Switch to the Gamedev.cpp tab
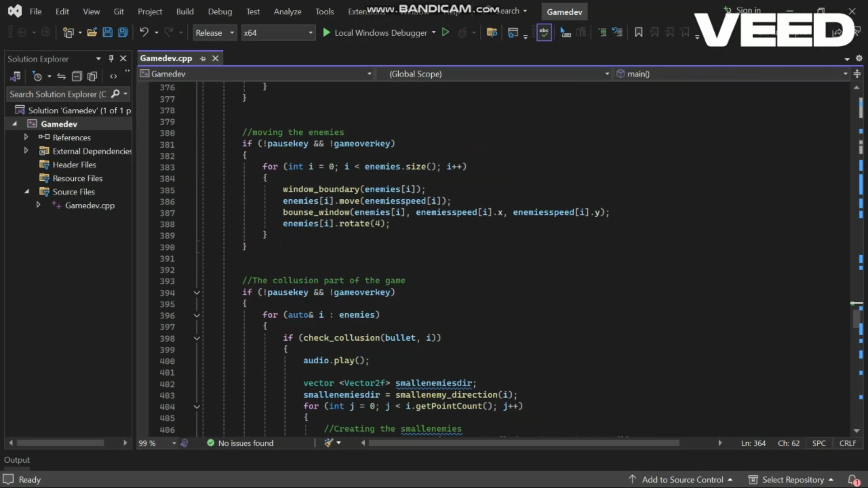The image size is (868, 488). 166,58
